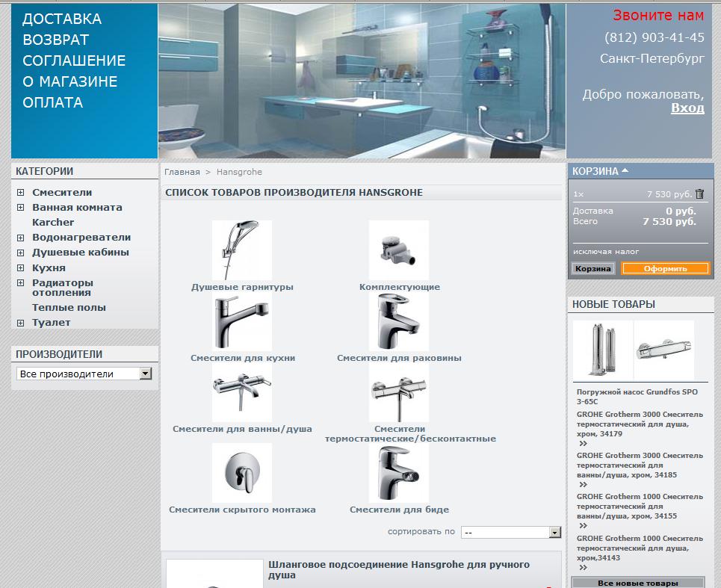Click the Корзина button in cart block

[592, 268]
